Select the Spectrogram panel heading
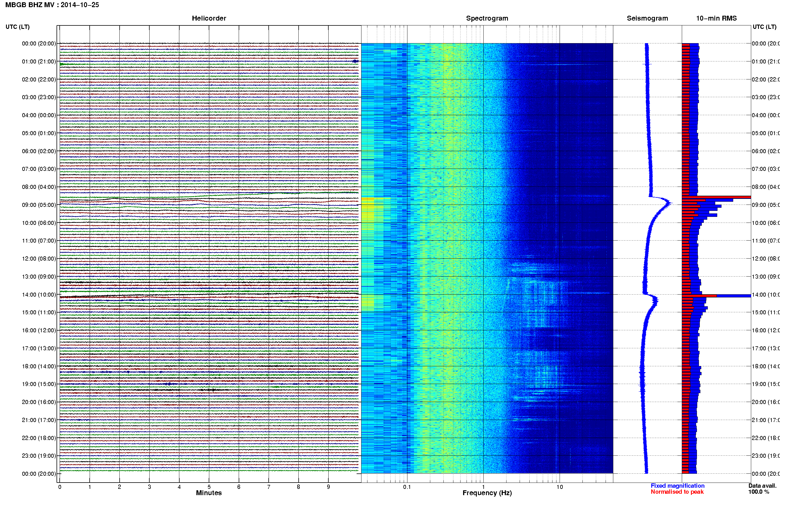 click(x=487, y=18)
